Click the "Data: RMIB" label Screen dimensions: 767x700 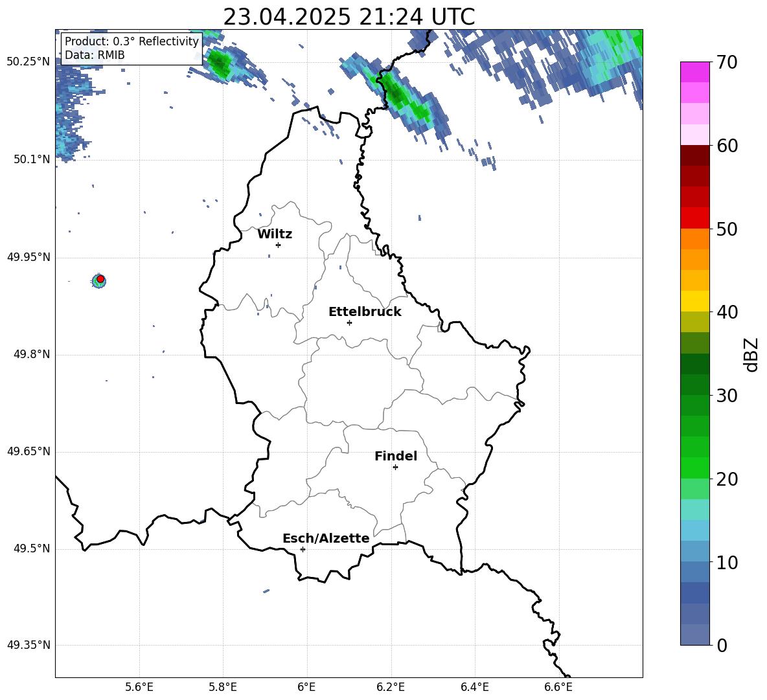(95, 55)
